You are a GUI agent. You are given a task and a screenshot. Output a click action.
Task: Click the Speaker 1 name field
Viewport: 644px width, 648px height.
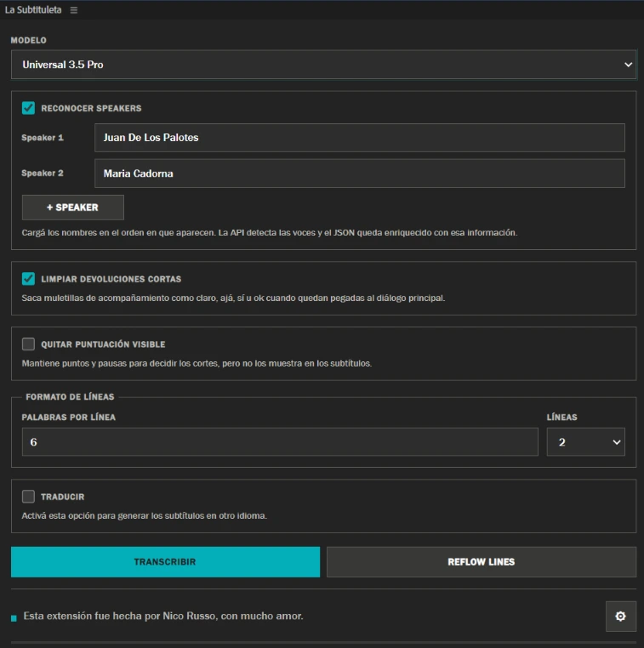tap(360, 138)
